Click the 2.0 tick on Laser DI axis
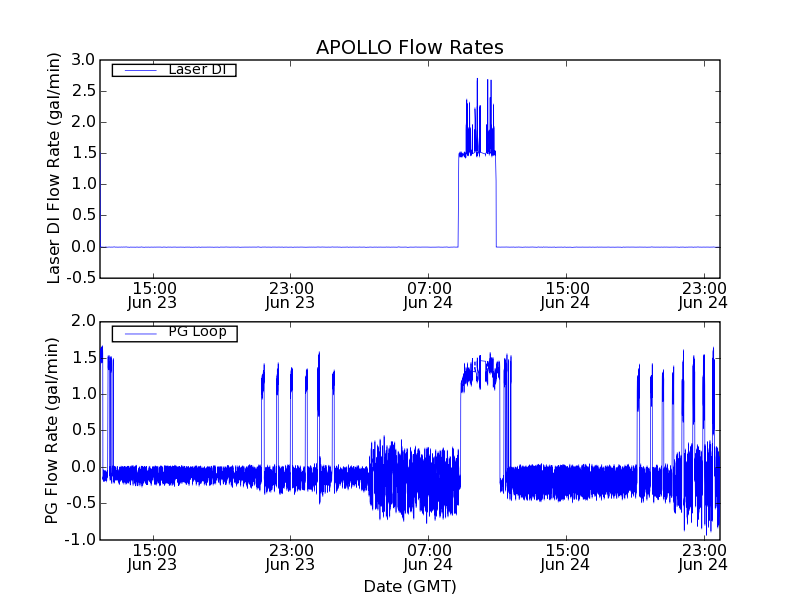 [x=83, y=122]
